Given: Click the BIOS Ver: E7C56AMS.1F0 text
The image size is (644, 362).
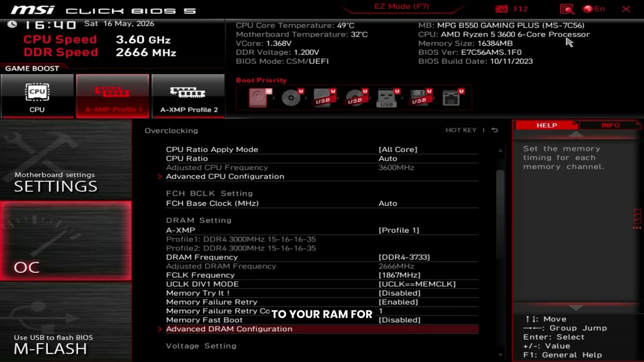Looking at the screenshot, I should pos(470,52).
